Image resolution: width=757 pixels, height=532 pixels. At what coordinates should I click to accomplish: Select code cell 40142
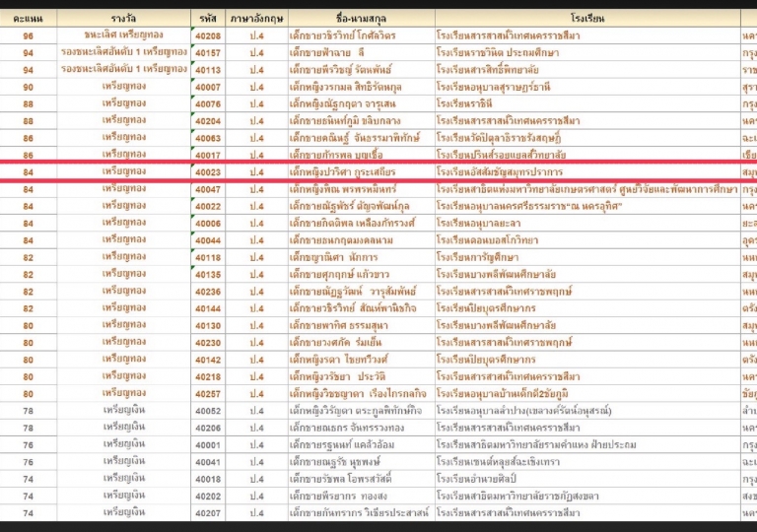(x=208, y=360)
